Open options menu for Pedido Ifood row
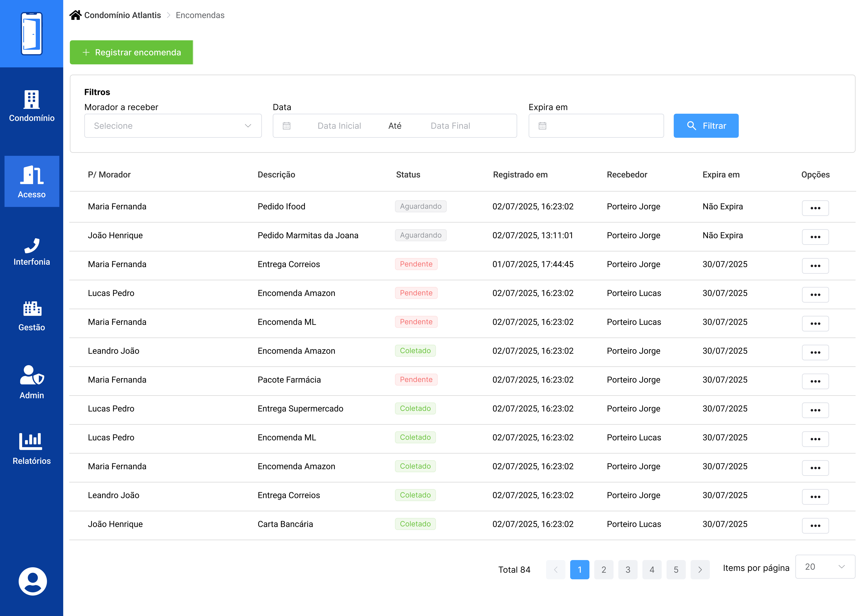 click(x=815, y=208)
